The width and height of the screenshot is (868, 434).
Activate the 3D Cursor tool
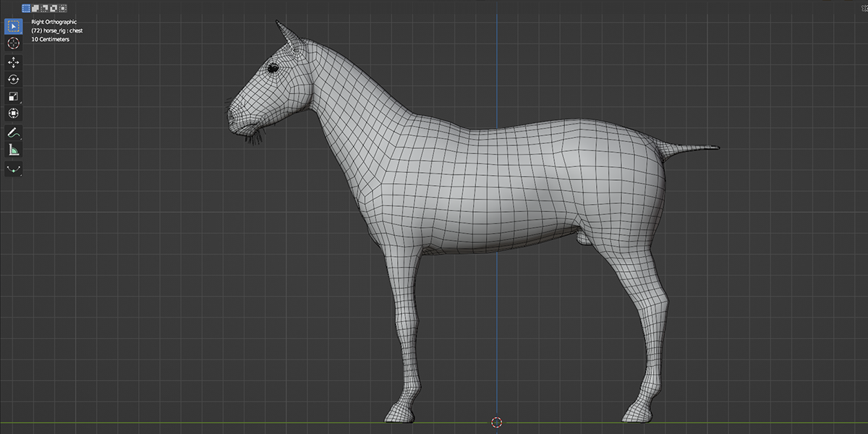[x=14, y=44]
